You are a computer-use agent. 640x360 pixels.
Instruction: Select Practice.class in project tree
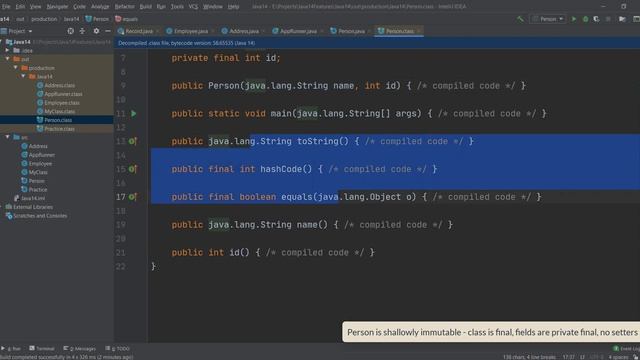click(56, 129)
